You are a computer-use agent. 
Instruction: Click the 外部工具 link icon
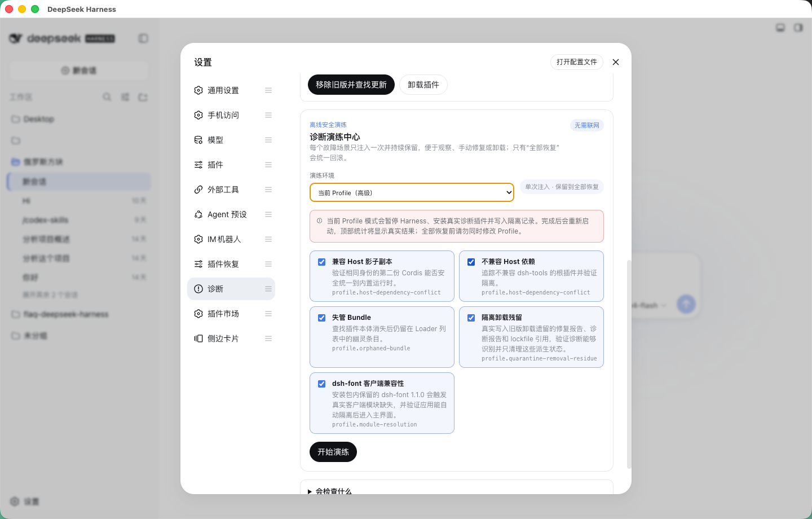(x=198, y=190)
